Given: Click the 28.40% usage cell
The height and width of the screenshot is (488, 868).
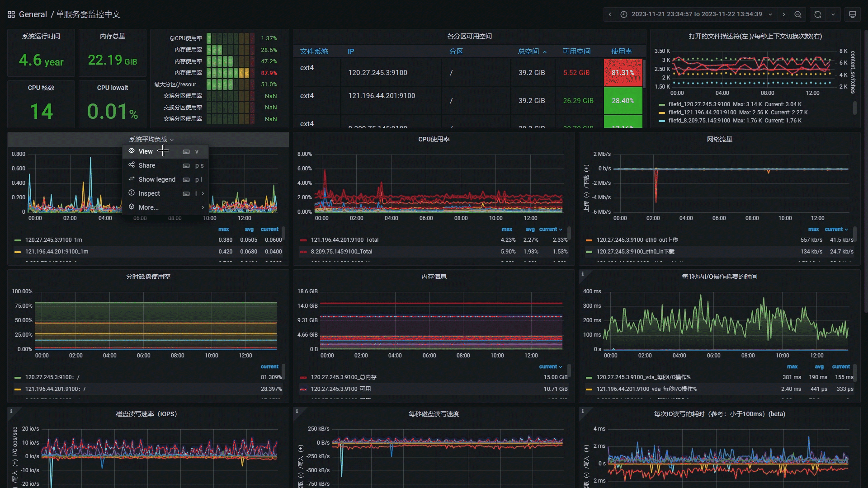Looking at the screenshot, I should tap(623, 101).
